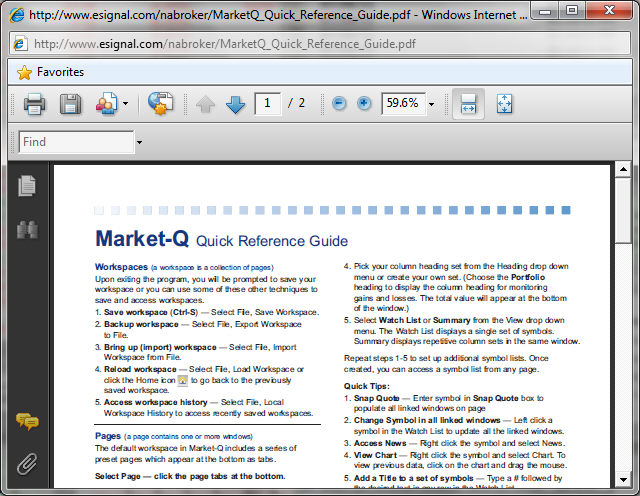Click 'View Chart' tip text

[x=375, y=455]
